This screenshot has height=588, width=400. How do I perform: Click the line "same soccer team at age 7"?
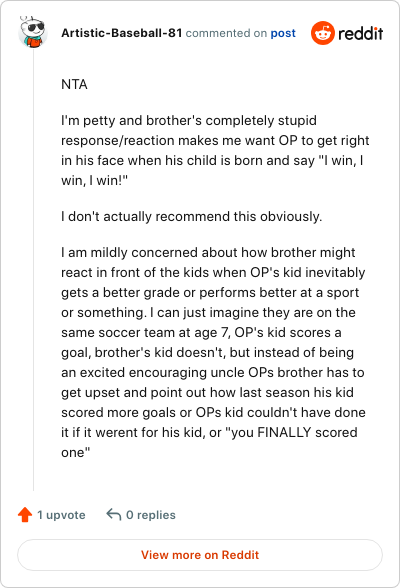[x=201, y=333]
